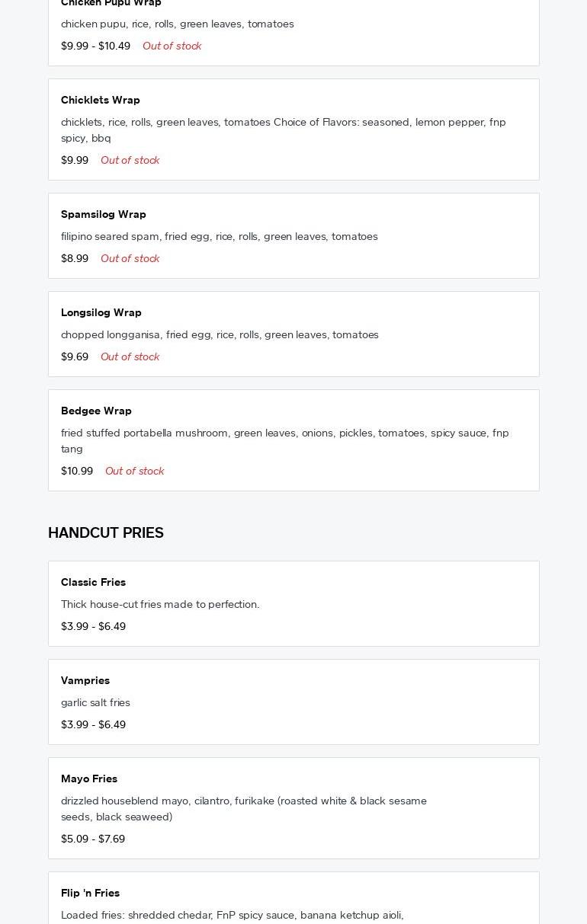587x924 pixels.
Task: Click Out of stock label on Spamsilog Wrap
Action: pos(130,258)
